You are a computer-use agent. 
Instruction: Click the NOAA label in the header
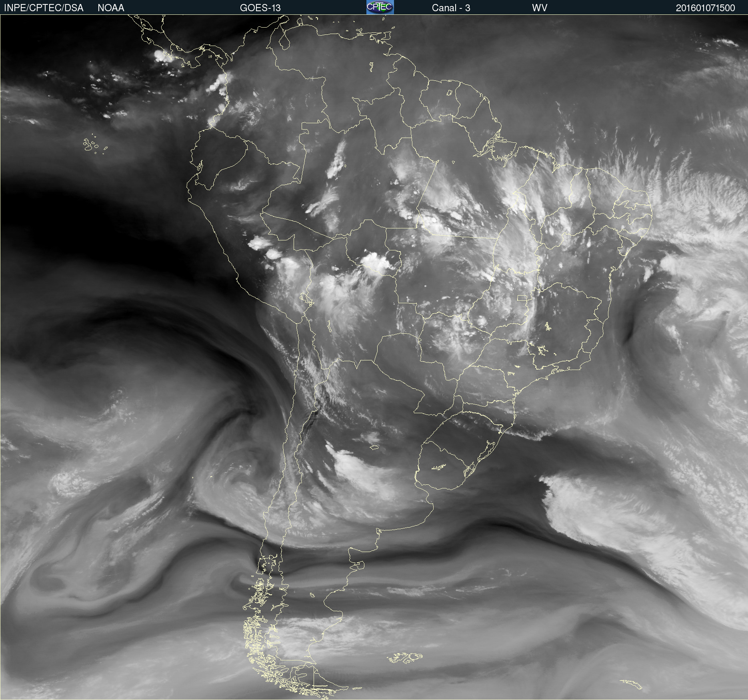[111, 8]
